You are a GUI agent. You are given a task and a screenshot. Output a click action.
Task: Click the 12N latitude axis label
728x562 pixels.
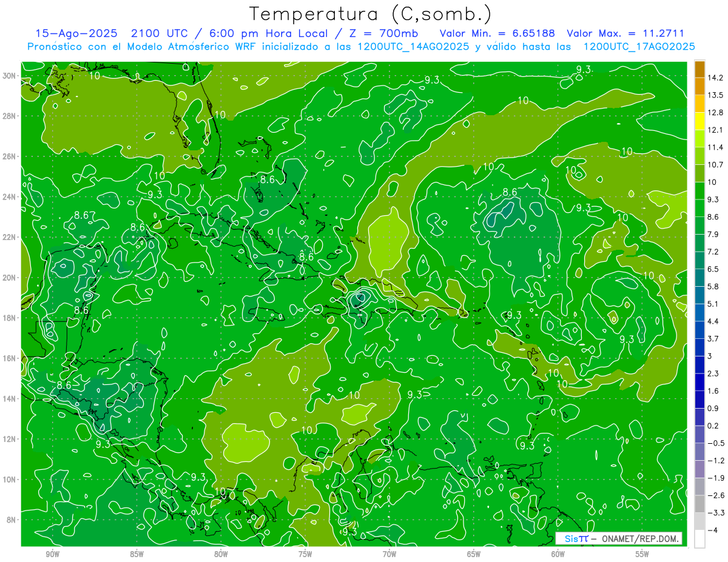(10, 439)
